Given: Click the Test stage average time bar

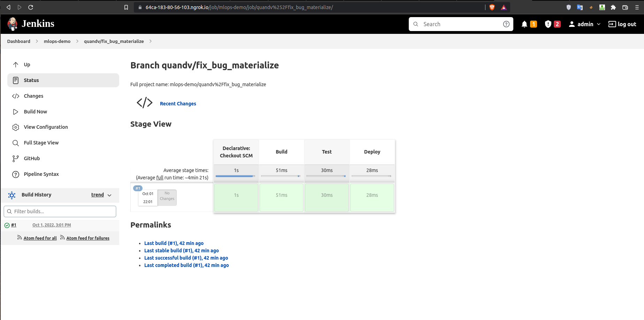Looking at the screenshot, I should pyautogui.click(x=326, y=176).
